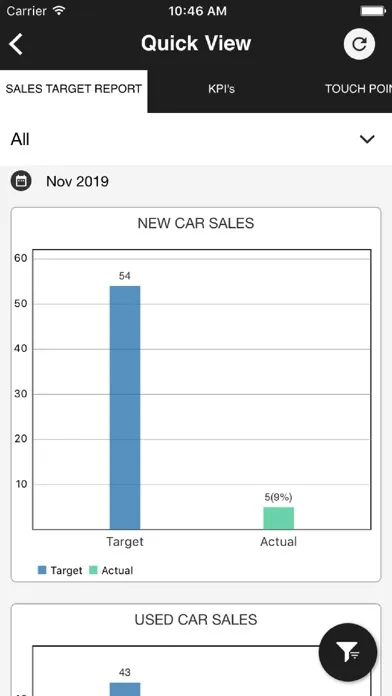Toggle the Actual legend entry
Screen dimensions: 392x696
(x=111, y=570)
